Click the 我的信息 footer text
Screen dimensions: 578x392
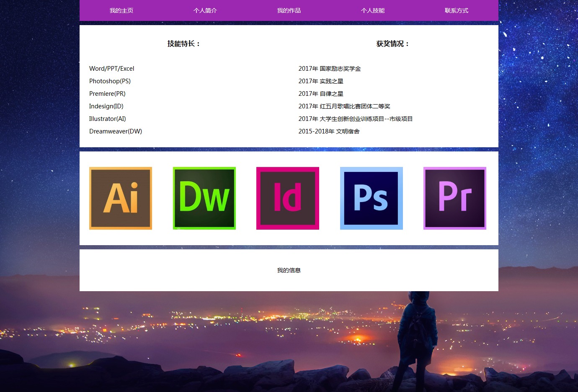(289, 270)
